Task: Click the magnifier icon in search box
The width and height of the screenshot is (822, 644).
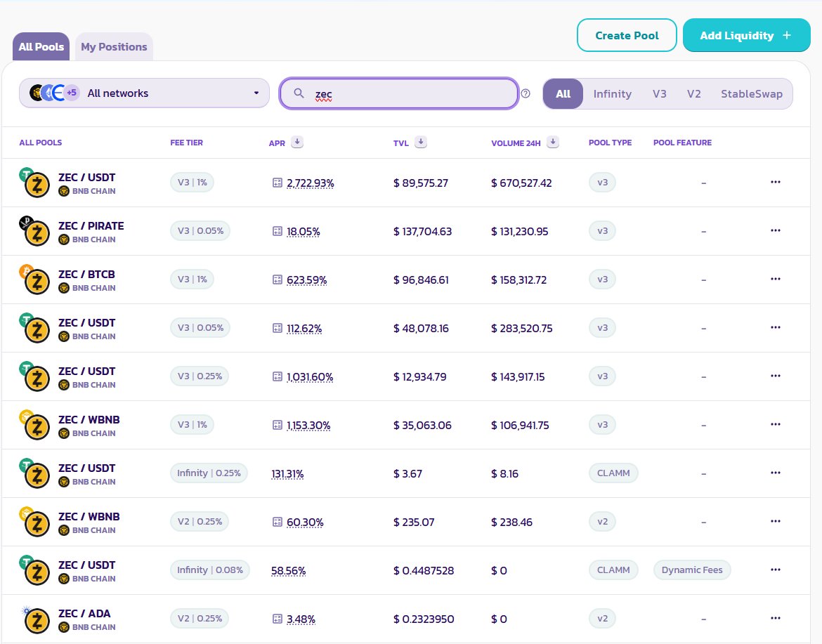Action: click(x=299, y=93)
